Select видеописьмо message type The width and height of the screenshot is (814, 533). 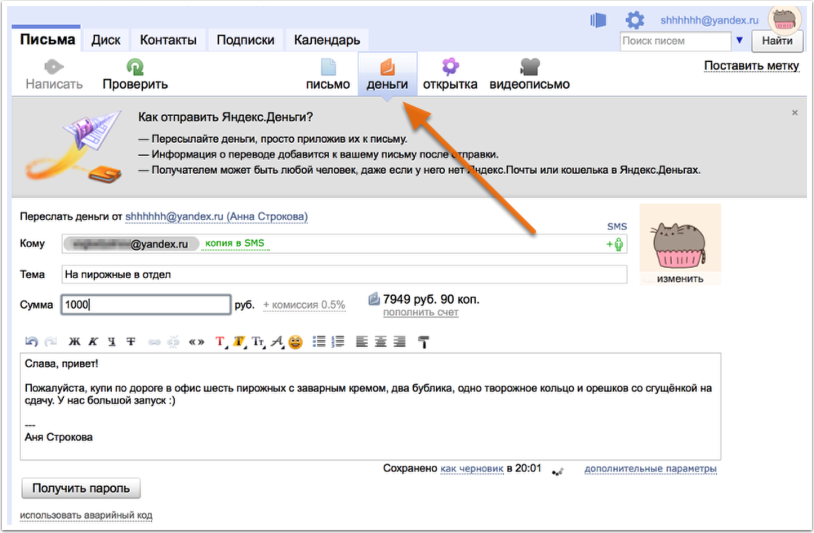point(530,75)
